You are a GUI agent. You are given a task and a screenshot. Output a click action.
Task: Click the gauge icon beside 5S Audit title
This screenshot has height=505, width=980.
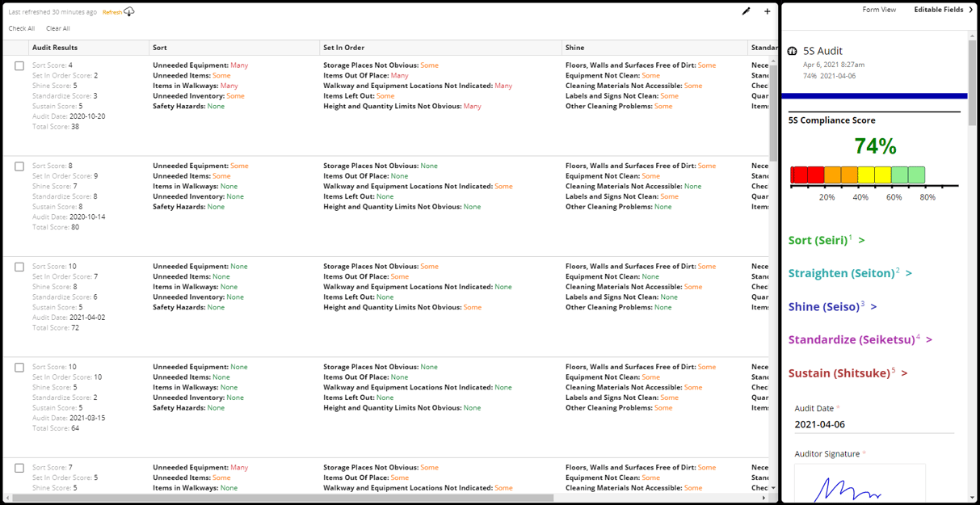click(793, 50)
